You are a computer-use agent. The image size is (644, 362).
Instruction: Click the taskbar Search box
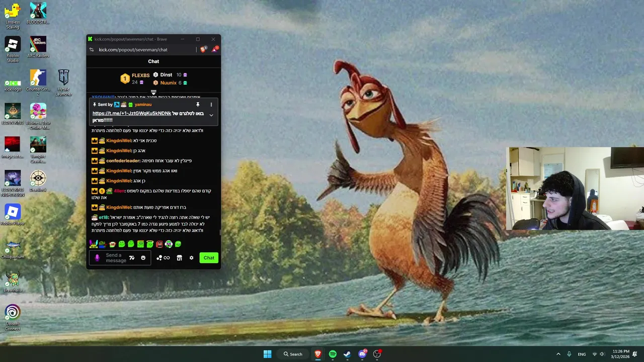tap(293, 354)
